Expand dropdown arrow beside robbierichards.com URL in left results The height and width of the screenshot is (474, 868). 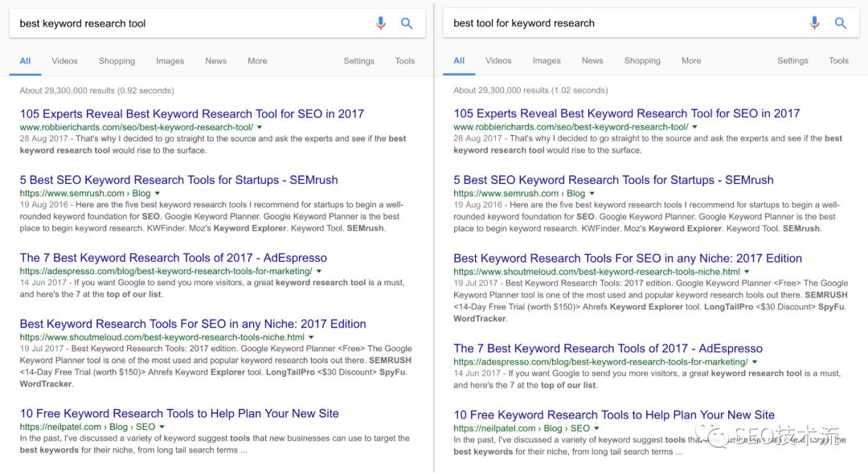tap(260, 128)
